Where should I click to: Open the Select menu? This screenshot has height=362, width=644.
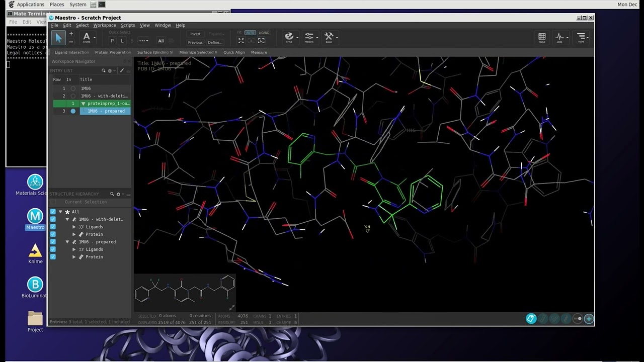(x=82, y=25)
